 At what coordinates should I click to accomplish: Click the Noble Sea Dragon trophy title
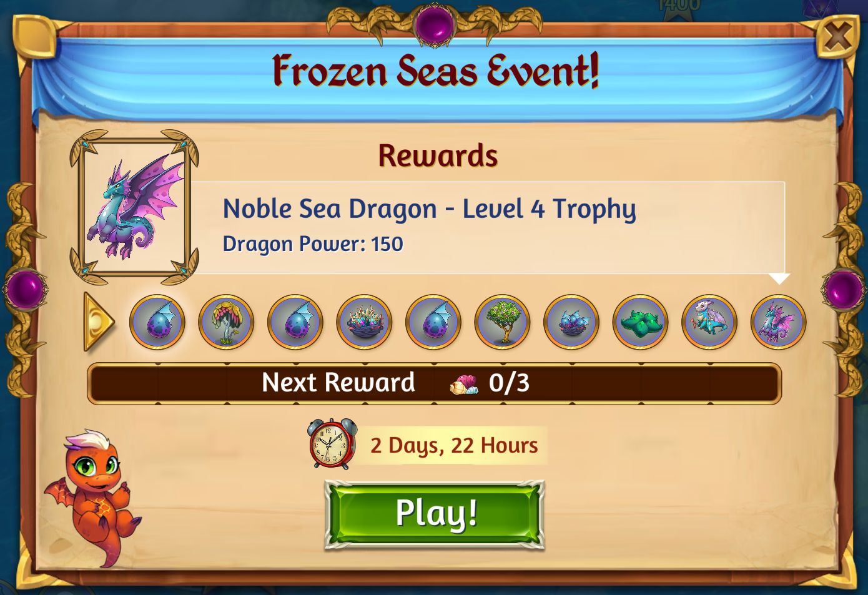[x=430, y=209]
